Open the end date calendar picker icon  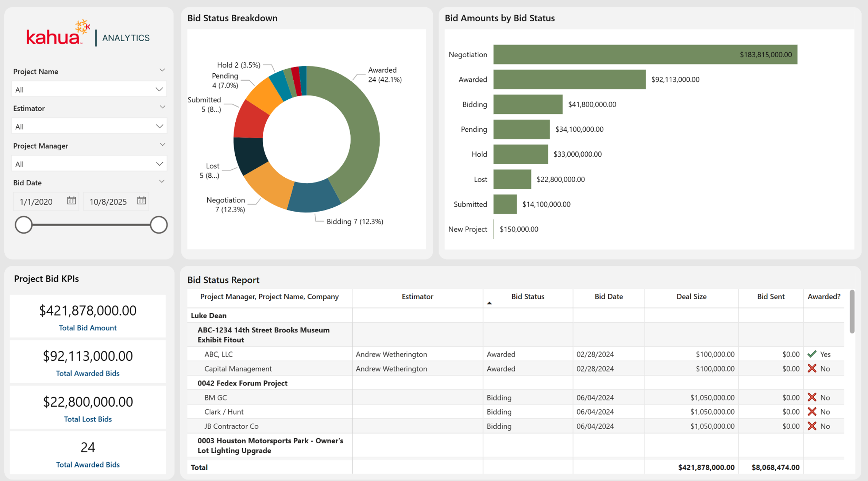142,201
